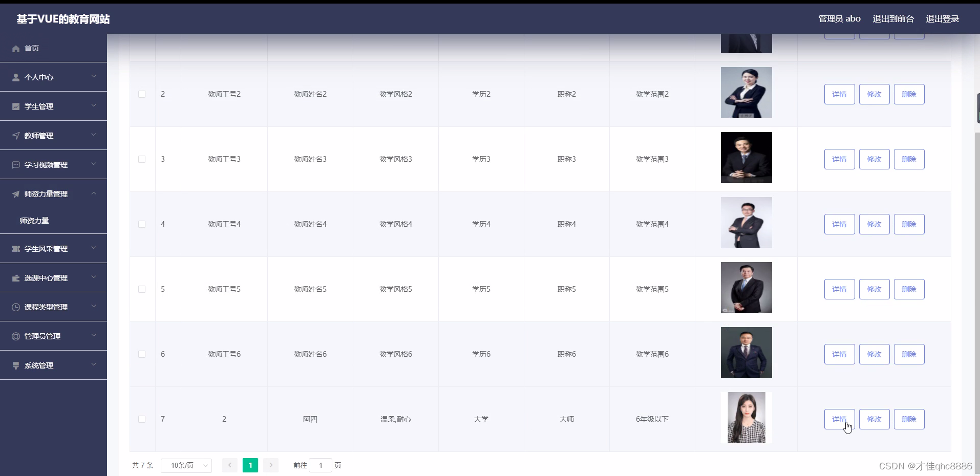Viewport: 980px width, 476px height.
Task: Go to next page arrow in pagination
Action: click(271, 465)
